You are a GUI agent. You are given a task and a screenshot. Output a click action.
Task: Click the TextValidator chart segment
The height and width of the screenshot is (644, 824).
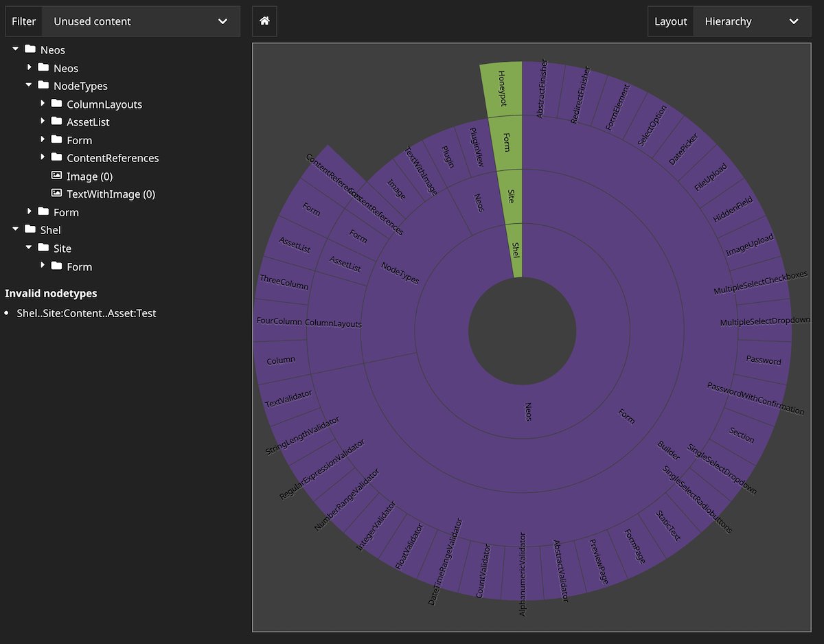[289, 398]
